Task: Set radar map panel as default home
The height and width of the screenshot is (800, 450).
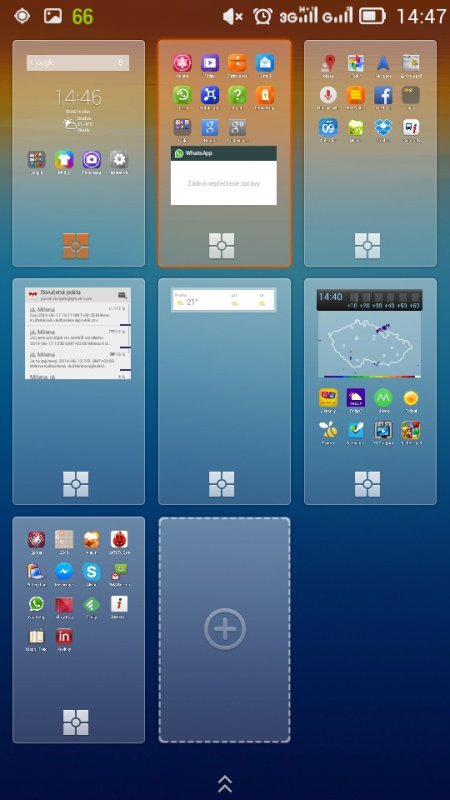Action: [x=368, y=484]
